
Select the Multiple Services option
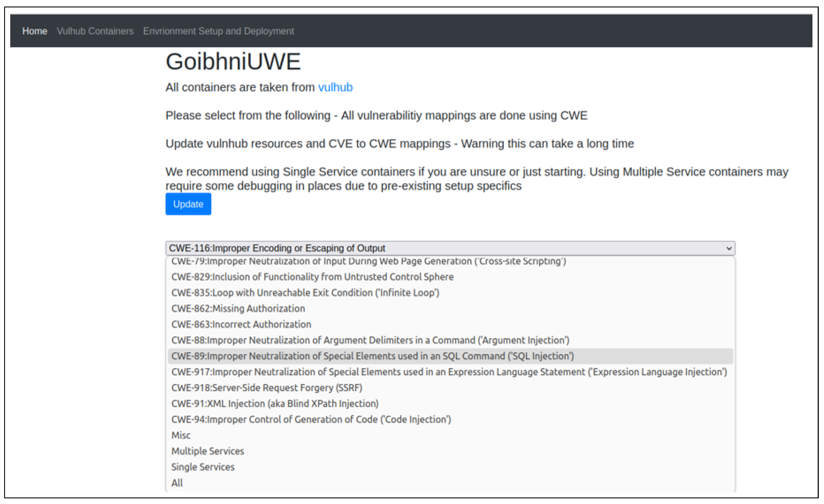point(208,451)
